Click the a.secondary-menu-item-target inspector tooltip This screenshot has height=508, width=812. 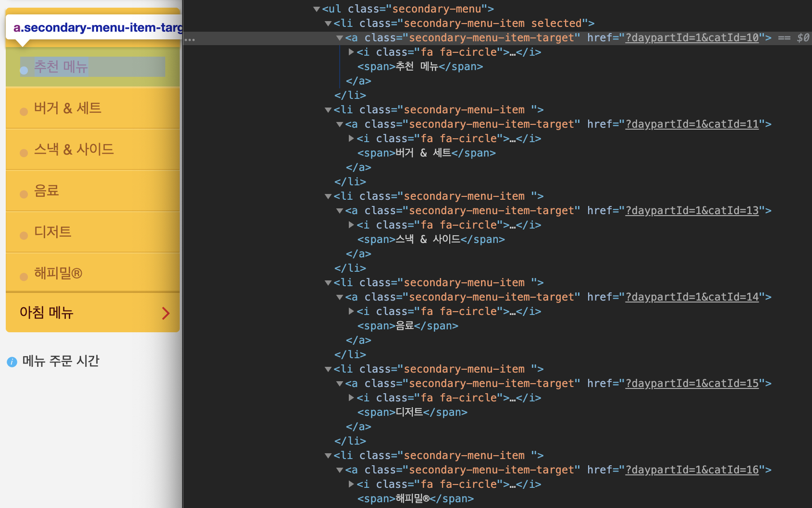pyautogui.click(x=94, y=28)
